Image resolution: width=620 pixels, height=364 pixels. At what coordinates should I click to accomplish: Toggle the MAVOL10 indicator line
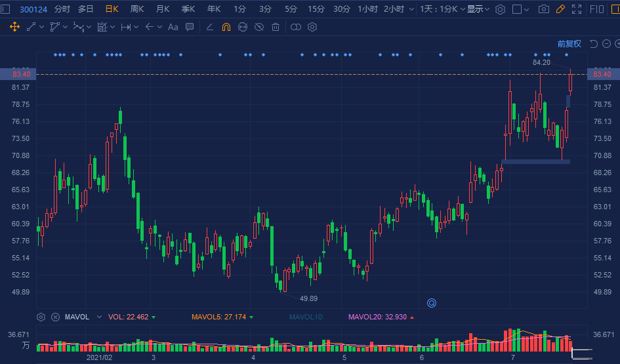point(306,317)
